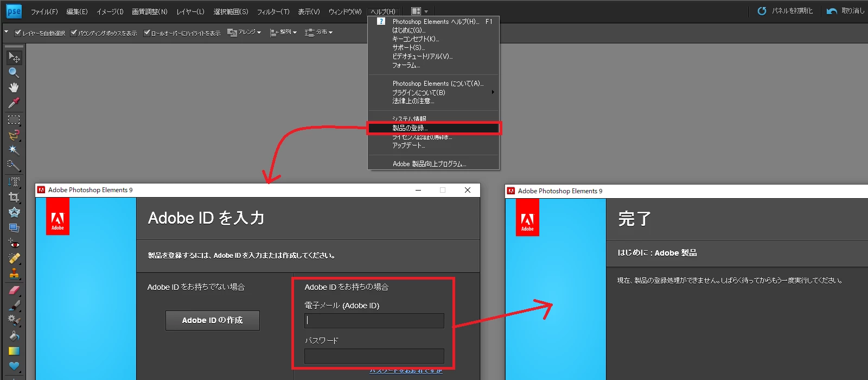Choose 製品の登録 in help menu

(x=433, y=128)
